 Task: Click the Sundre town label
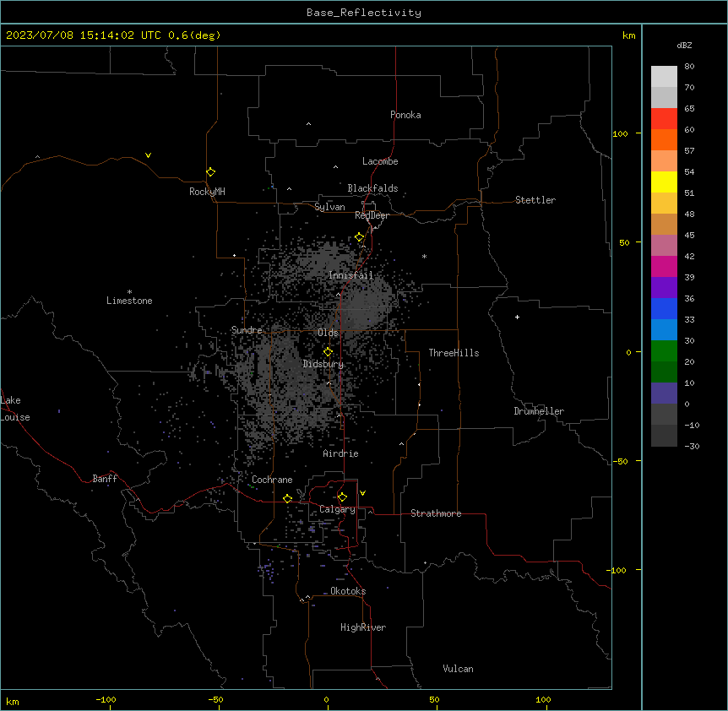click(x=247, y=330)
